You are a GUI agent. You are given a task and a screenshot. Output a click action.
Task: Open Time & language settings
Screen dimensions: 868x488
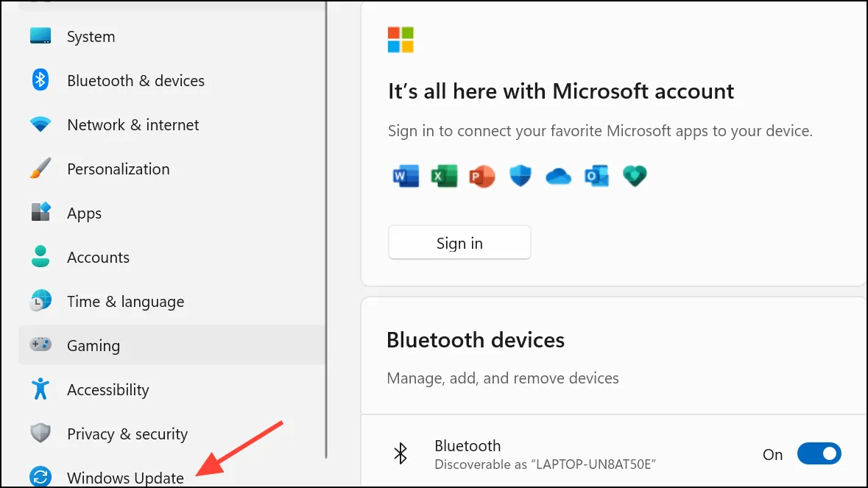(x=172, y=302)
